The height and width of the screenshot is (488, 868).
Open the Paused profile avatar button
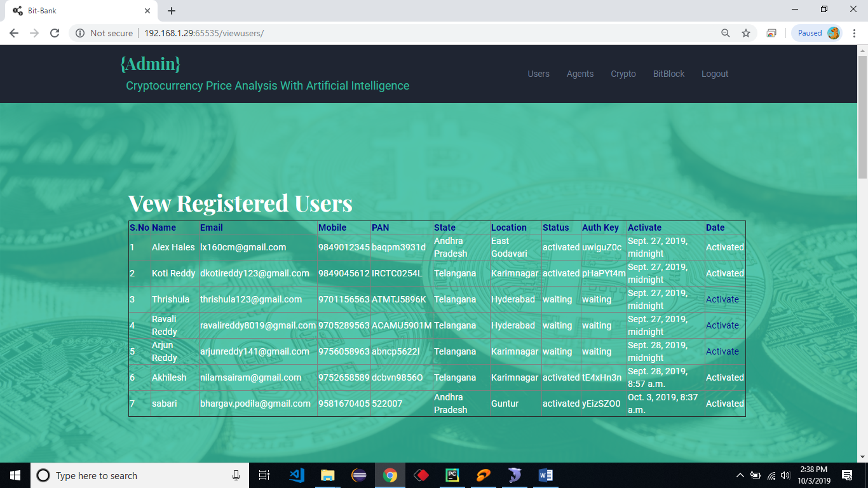(x=817, y=33)
